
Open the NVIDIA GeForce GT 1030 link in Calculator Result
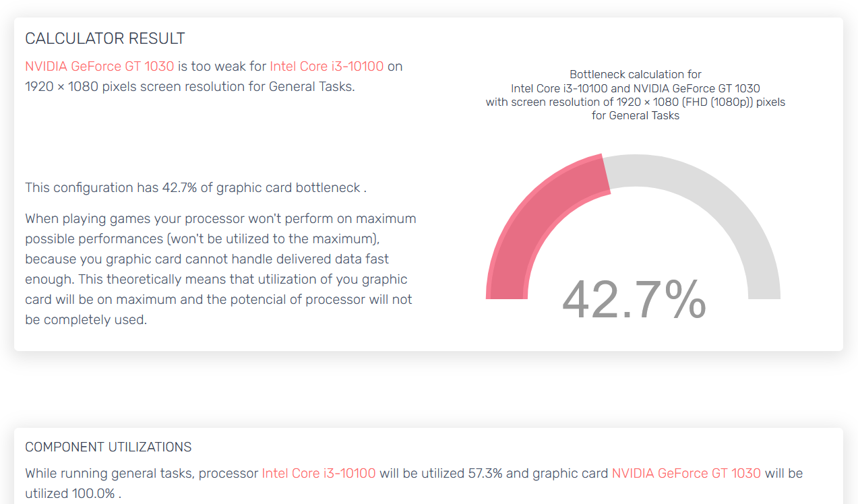(x=100, y=66)
